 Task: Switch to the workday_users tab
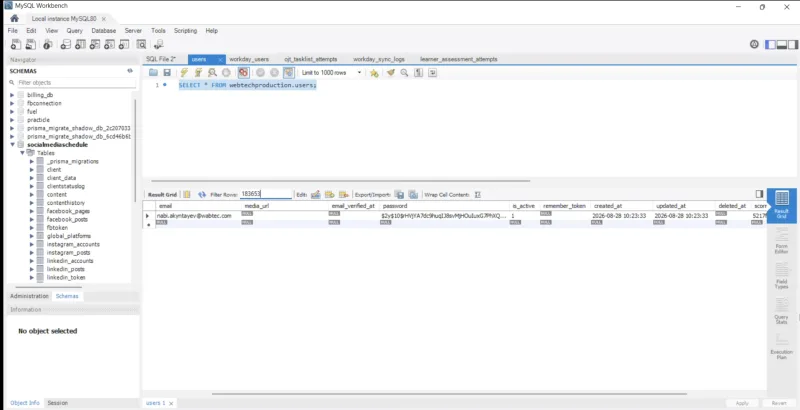click(249, 59)
